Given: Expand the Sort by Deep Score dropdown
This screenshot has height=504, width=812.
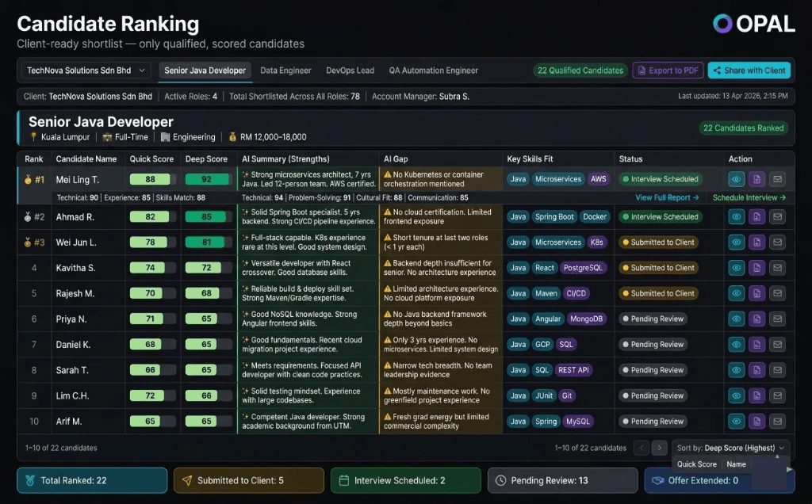Looking at the screenshot, I should point(730,448).
